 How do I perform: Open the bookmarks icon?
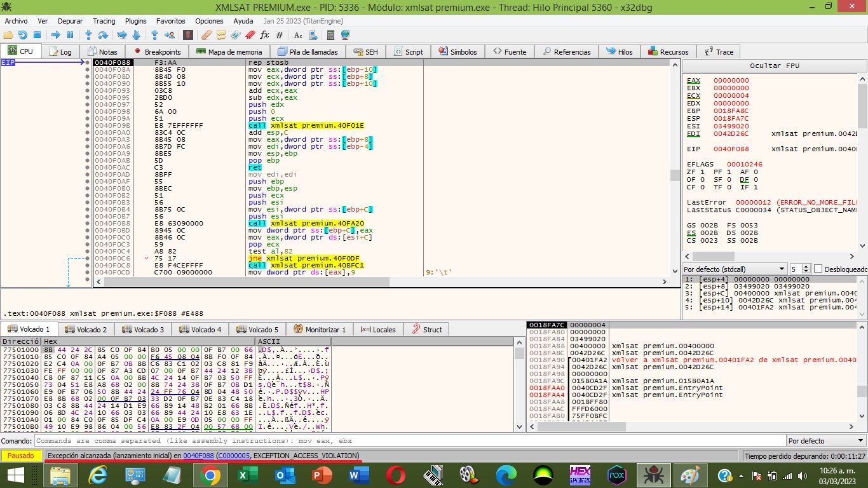(x=250, y=35)
